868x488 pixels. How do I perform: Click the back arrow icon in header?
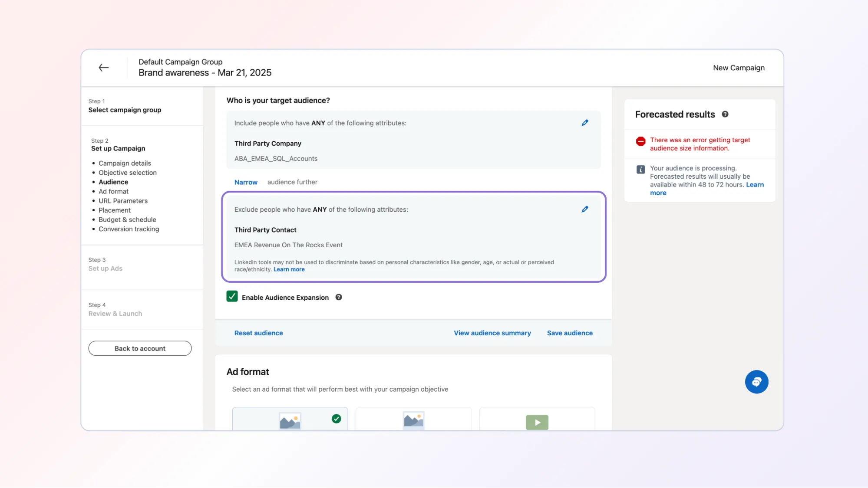103,68
